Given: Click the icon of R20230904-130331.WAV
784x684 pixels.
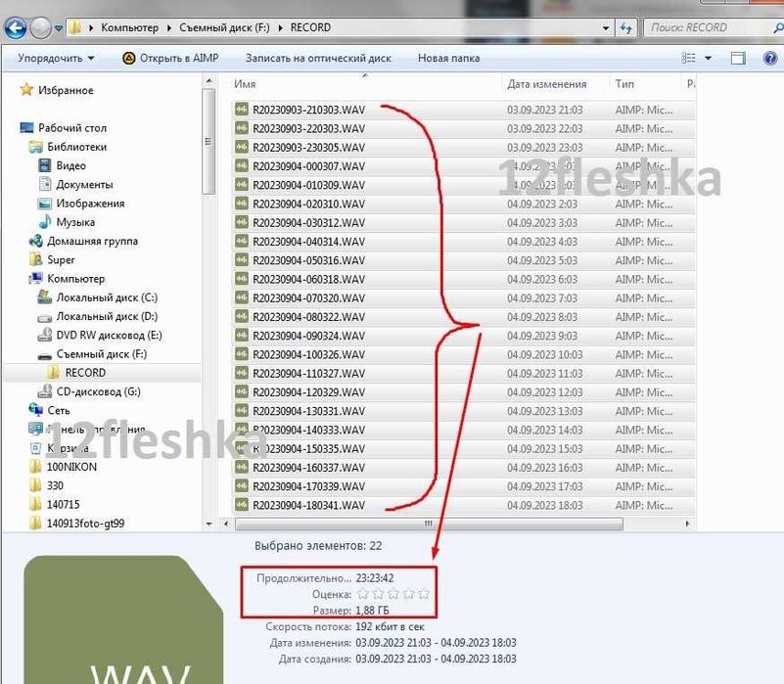Looking at the screenshot, I should [x=242, y=411].
